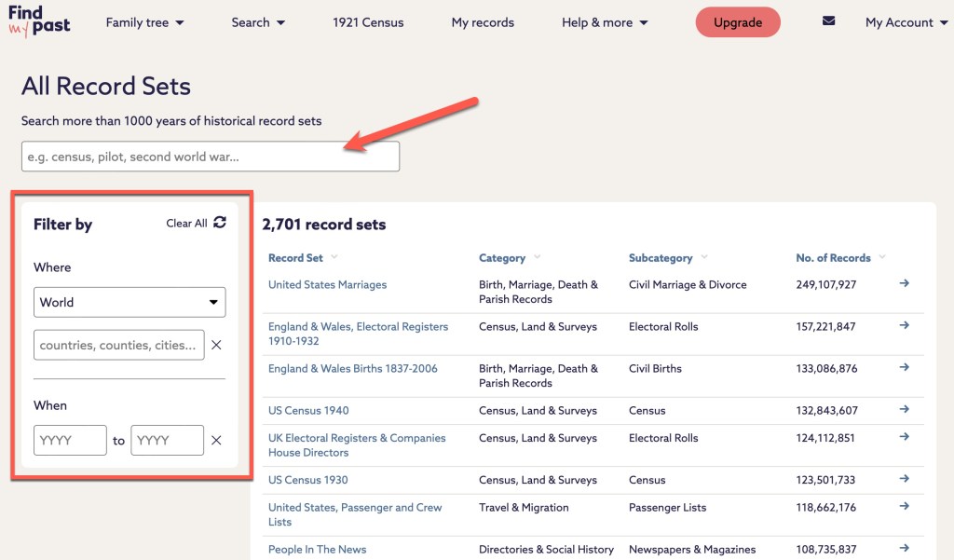Open the World region dropdown
Viewport: 954px width, 560px height.
pyautogui.click(x=129, y=302)
